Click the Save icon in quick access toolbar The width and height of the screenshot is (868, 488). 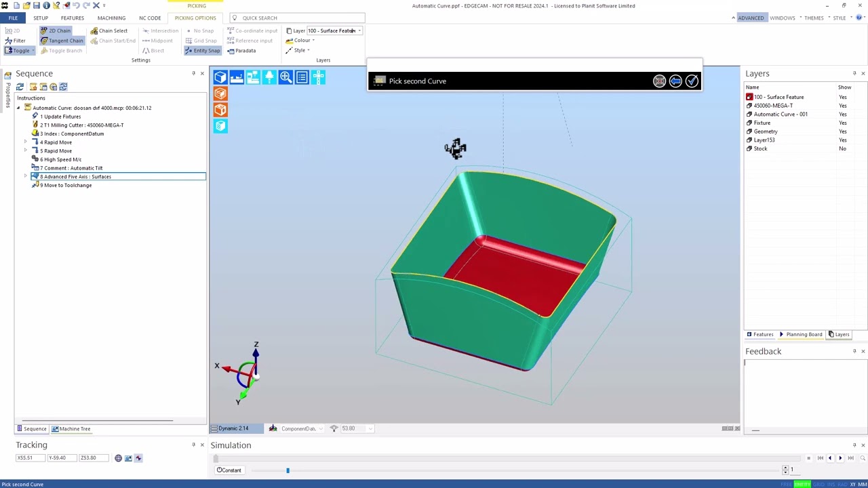coord(37,5)
